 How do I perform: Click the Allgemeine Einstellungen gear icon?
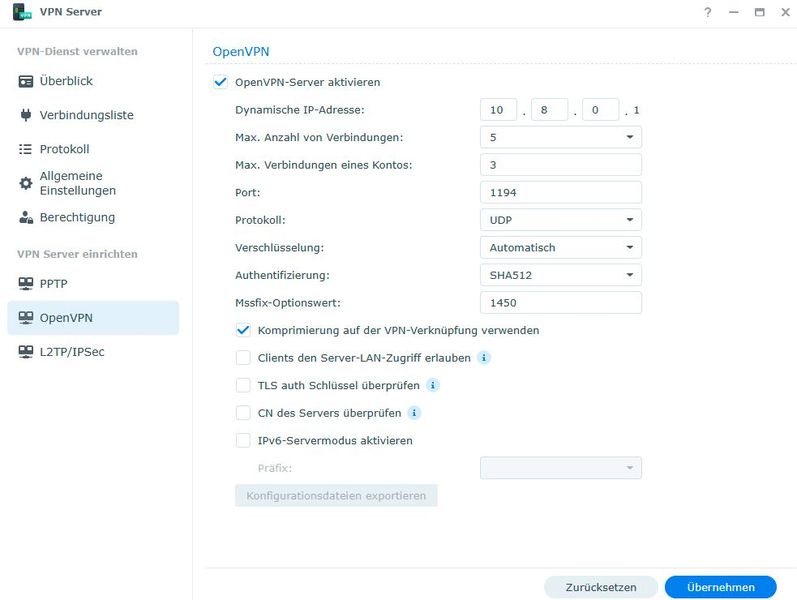tap(26, 183)
